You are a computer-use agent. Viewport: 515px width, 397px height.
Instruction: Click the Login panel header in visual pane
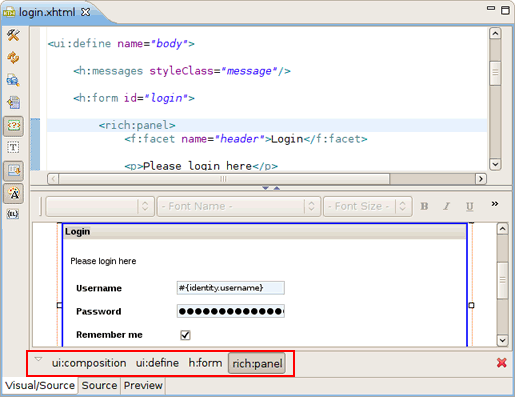pos(265,231)
